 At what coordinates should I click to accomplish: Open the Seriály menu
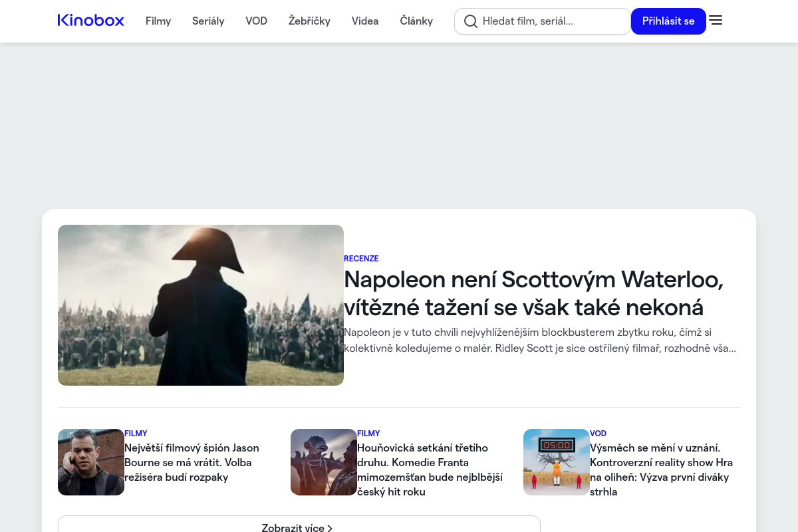pos(208,21)
